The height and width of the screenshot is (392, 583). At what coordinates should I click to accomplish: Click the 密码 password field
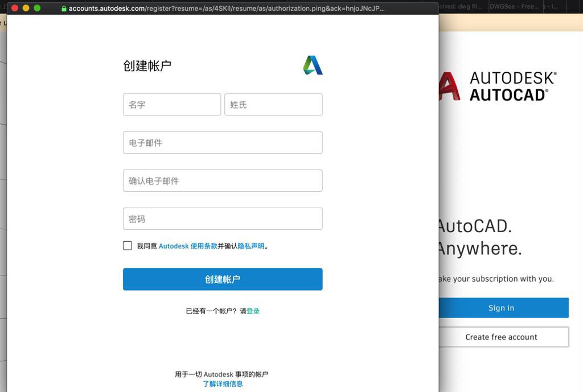[223, 219]
